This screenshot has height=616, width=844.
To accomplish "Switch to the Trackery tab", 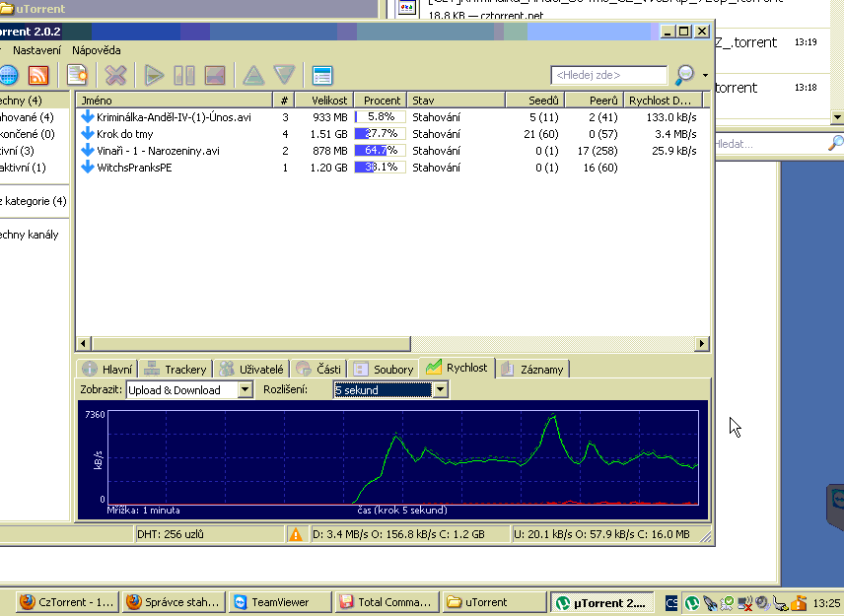I will (176, 369).
